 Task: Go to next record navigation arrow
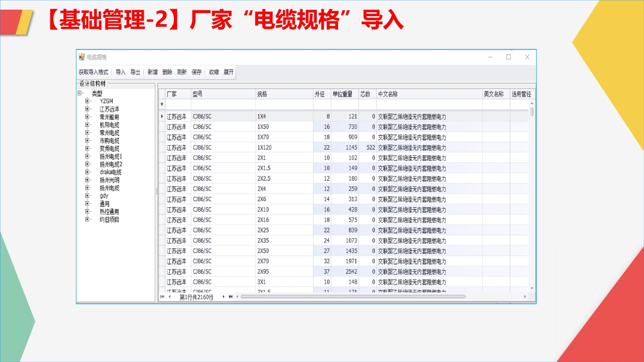tap(223, 297)
